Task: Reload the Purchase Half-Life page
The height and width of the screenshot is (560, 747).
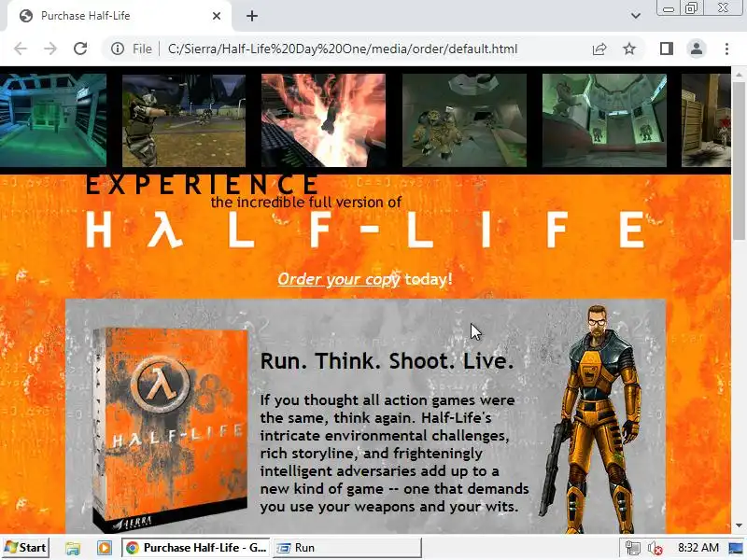Action: pyautogui.click(x=80, y=49)
